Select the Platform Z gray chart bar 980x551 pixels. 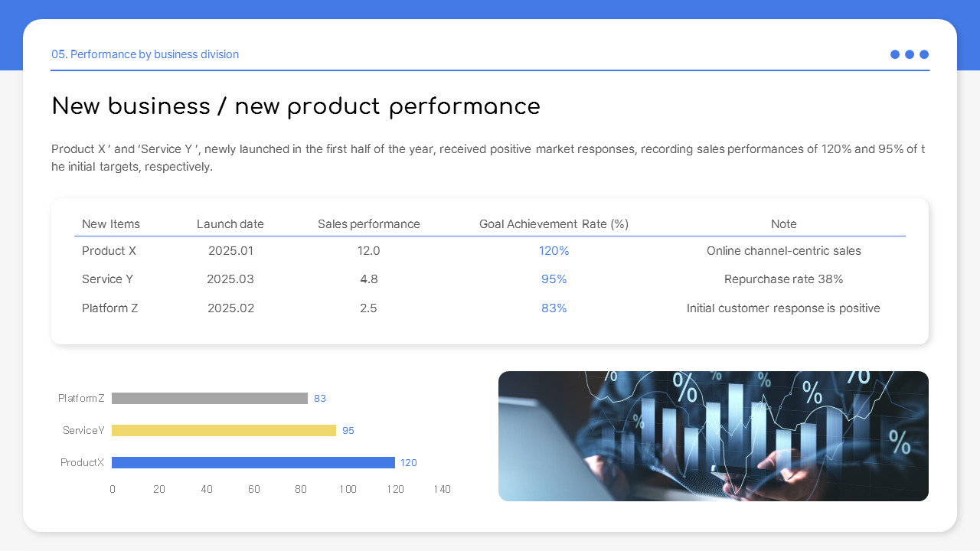[x=209, y=398]
